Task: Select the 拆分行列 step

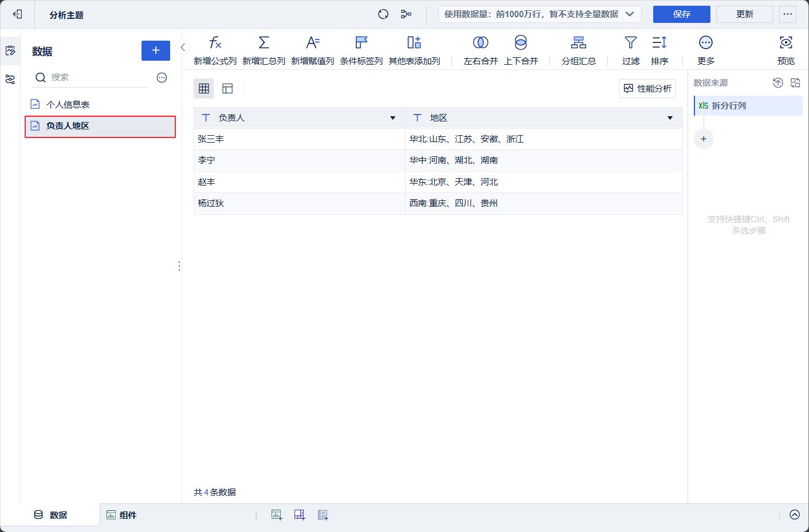Action: (748, 105)
